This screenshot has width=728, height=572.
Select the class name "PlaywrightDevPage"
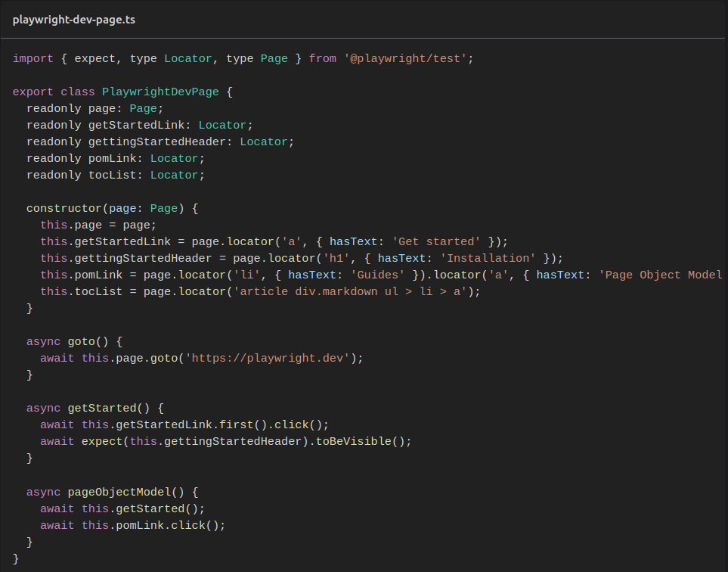(x=160, y=92)
